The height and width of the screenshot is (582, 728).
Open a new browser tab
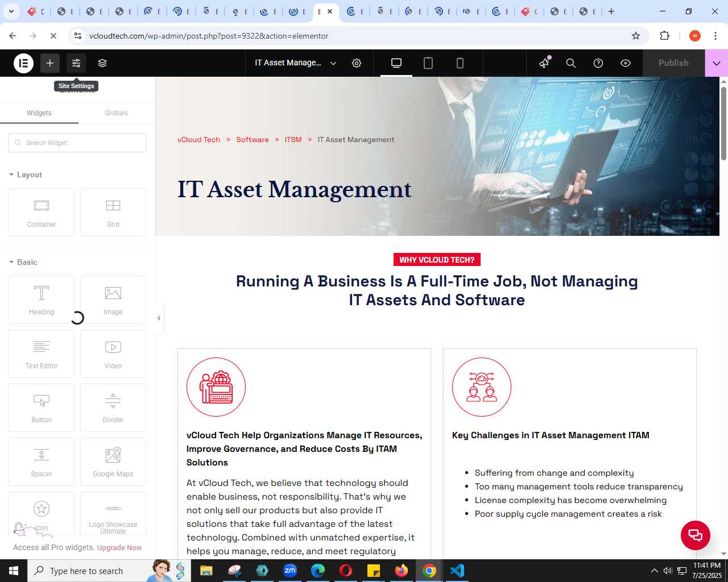pyautogui.click(x=611, y=11)
